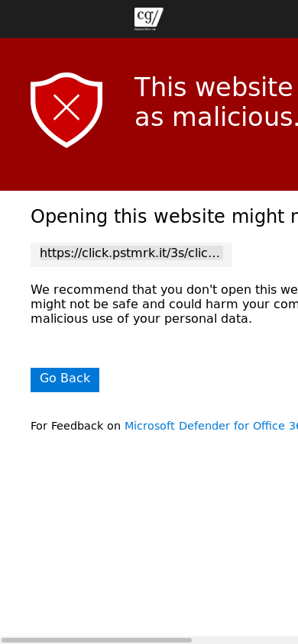Open Microsoft Defender for Office feedback link
Viewport: 298px width, 644px height.
point(211,426)
